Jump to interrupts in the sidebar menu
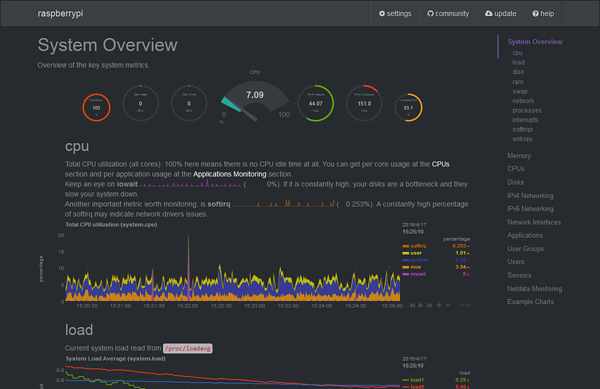600x389 pixels. [525, 120]
